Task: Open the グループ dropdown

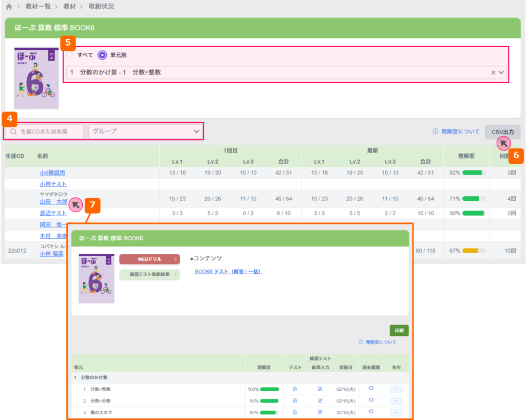Action: [146, 131]
